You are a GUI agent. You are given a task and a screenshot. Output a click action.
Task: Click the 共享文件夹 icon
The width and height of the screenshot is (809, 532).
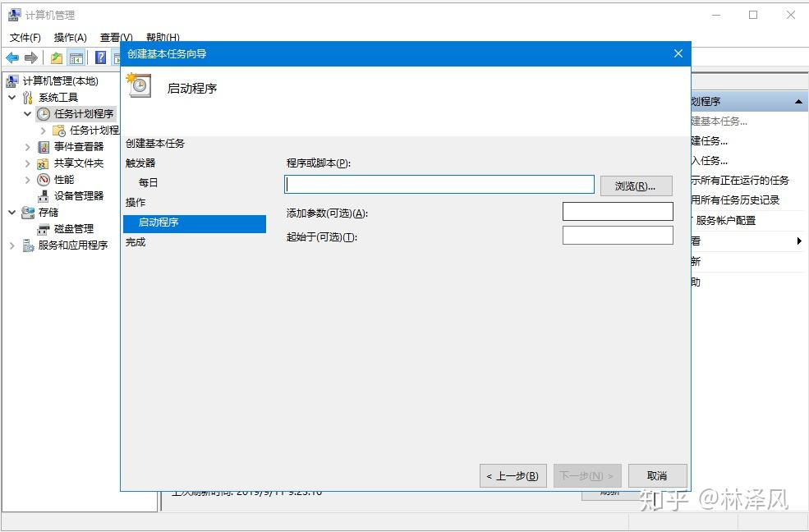(44, 164)
